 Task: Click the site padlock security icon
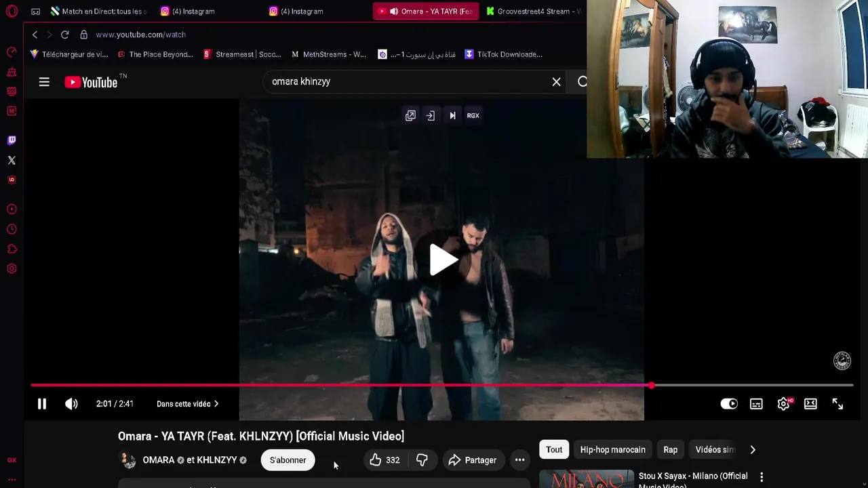[x=83, y=35]
